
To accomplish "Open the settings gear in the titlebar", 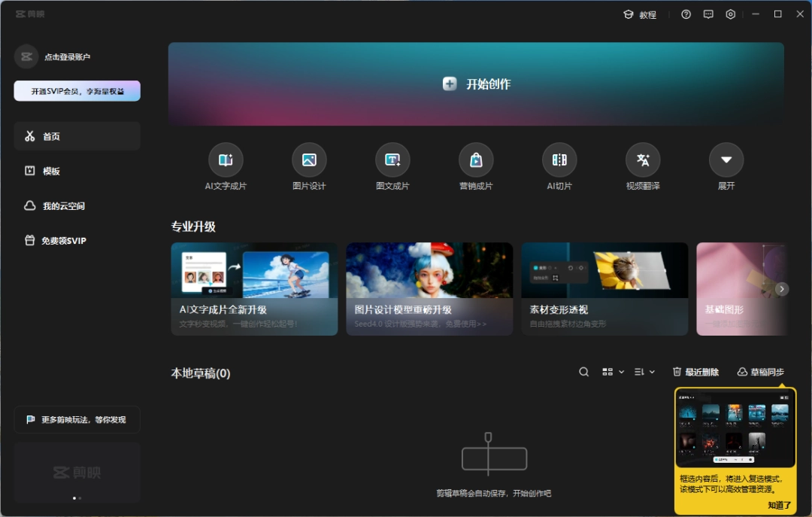I will click(730, 14).
